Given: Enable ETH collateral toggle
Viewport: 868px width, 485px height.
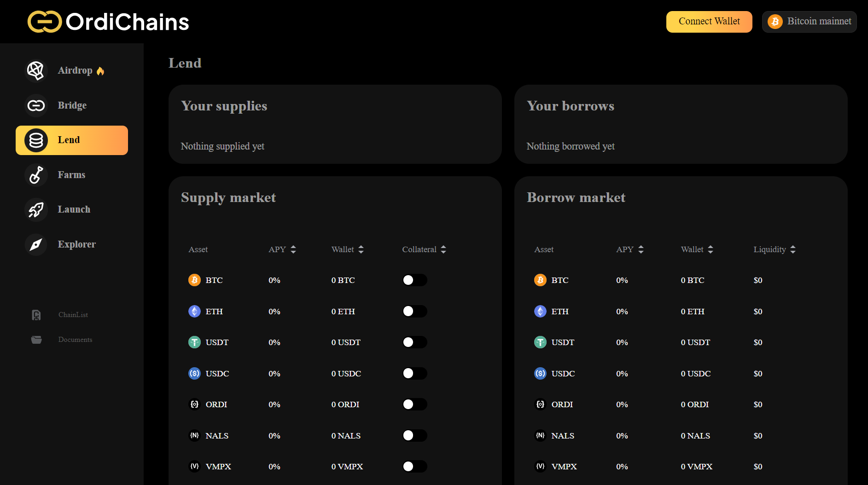Looking at the screenshot, I should click(414, 311).
